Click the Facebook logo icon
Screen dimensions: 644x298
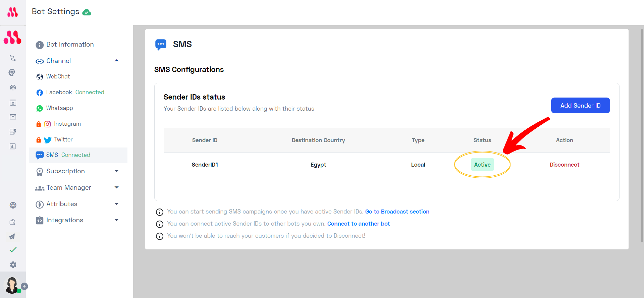[x=40, y=93]
